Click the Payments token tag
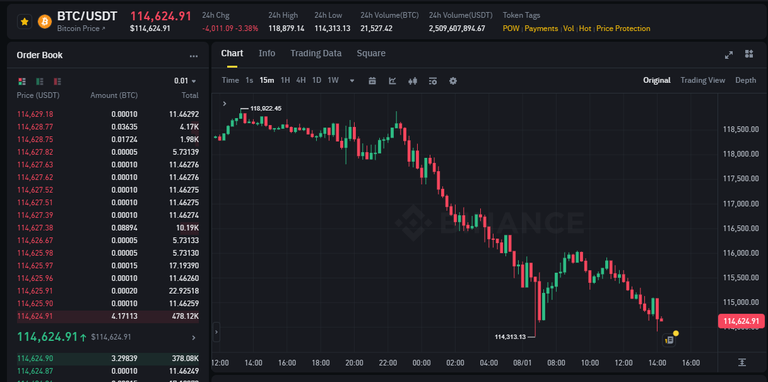This screenshot has width=768, height=382. click(541, 28)
